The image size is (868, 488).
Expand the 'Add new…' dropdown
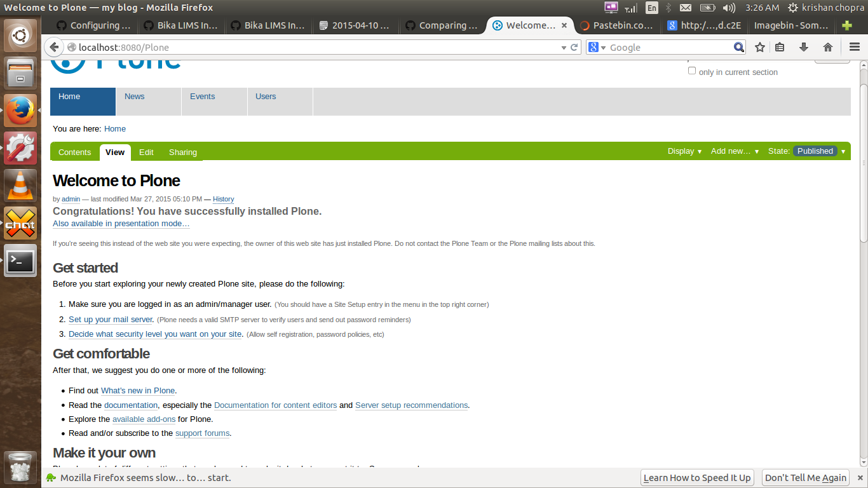coord(735,151)
